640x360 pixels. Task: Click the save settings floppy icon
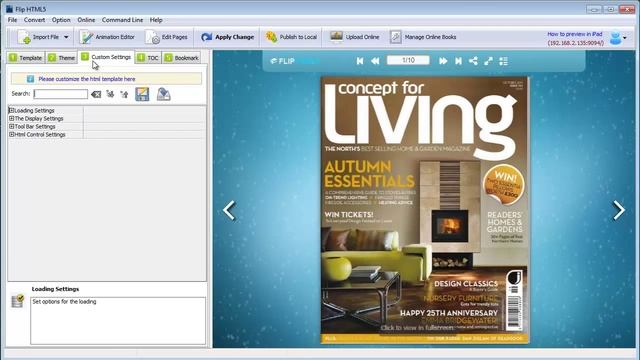142,94
